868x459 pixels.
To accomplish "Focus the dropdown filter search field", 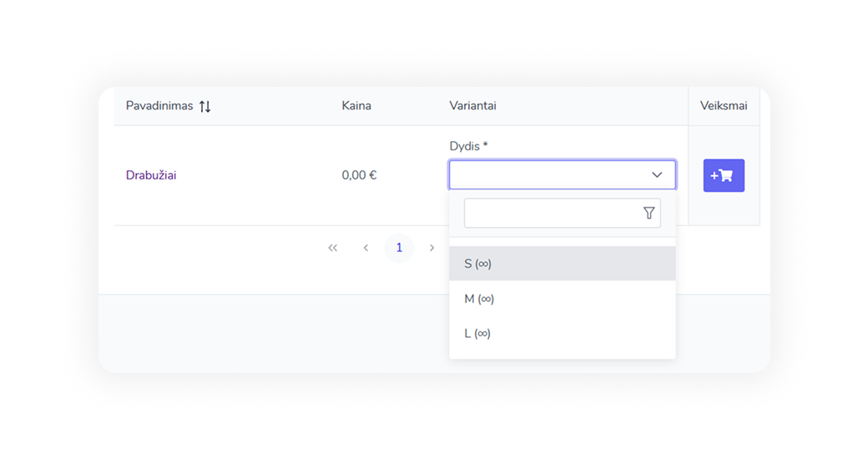I will click(551, 213).
